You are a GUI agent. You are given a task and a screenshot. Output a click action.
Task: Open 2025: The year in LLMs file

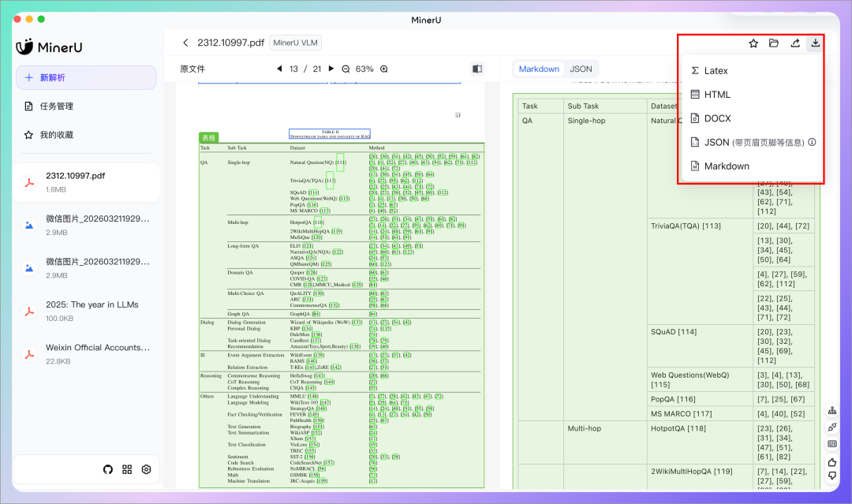[x=87, y=311]
